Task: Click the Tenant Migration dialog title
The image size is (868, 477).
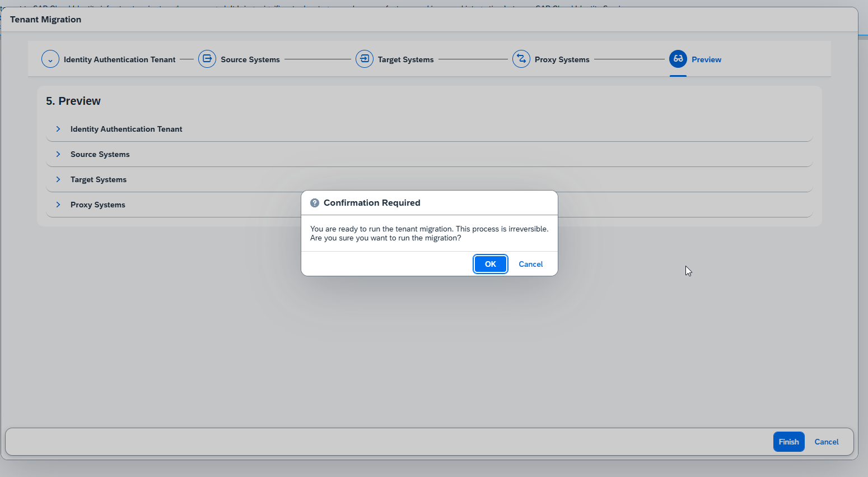Action: point(45,20)
